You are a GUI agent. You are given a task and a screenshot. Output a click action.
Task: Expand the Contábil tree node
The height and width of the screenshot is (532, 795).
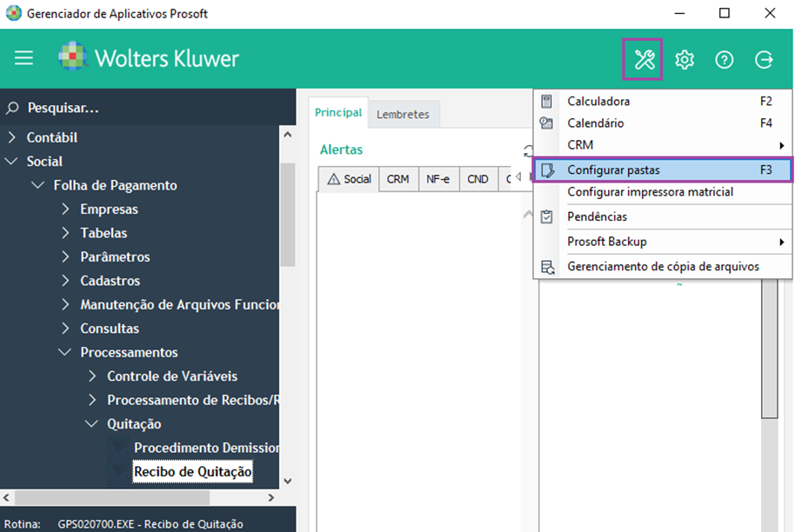(x=12, y=136)
